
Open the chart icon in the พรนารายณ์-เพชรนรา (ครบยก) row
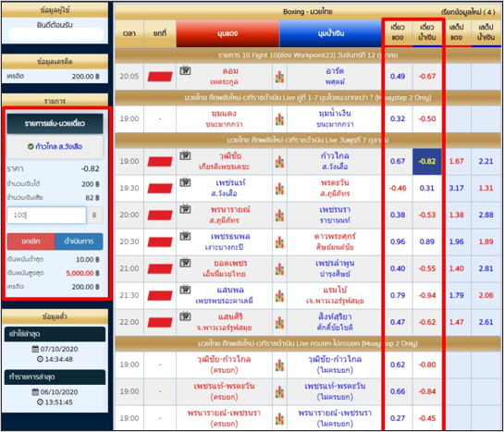(x=279, y=418)
